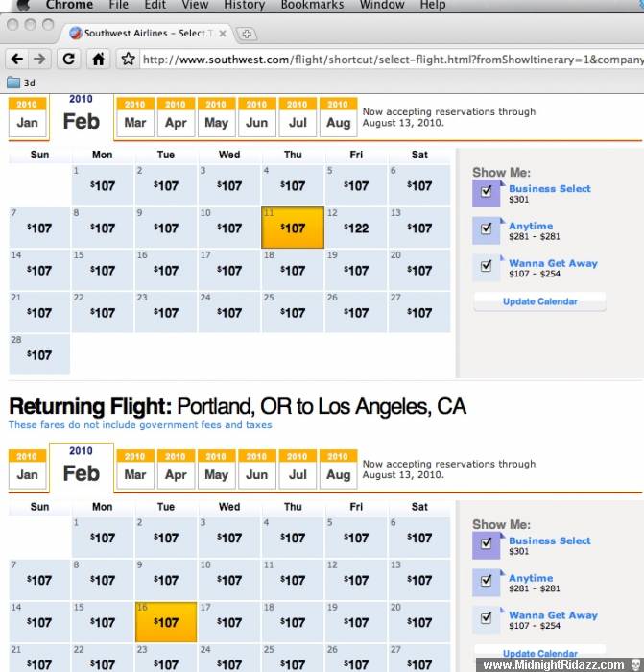
Task: Go to the home page icon
Action: pyautogui.click(x=98, y=59)
